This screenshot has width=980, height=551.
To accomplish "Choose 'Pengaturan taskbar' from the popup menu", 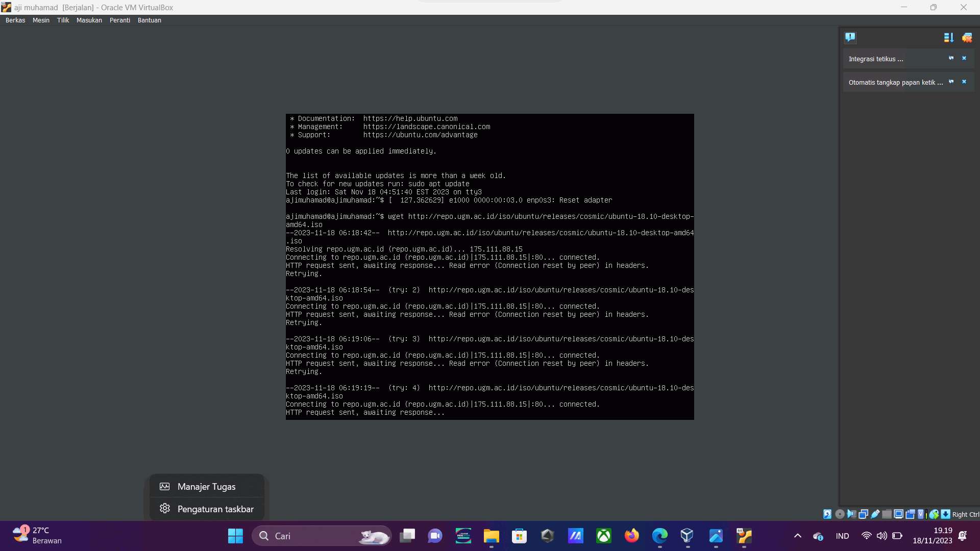I will pyautogui.click(x=207, y=509).
